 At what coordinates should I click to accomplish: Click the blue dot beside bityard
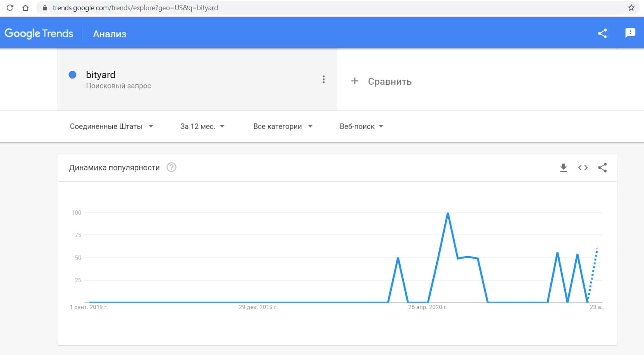(72, 75)
